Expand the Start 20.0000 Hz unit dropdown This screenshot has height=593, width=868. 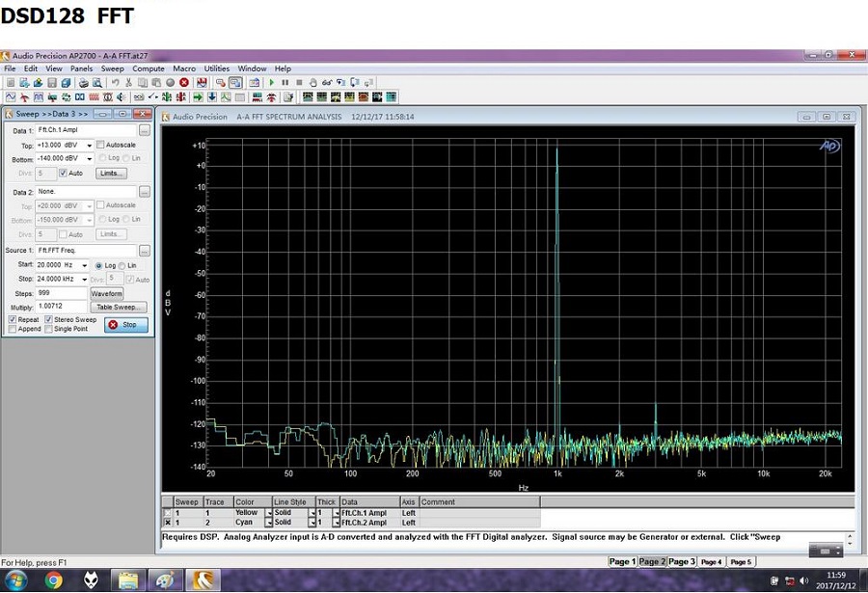coord(85,265)
